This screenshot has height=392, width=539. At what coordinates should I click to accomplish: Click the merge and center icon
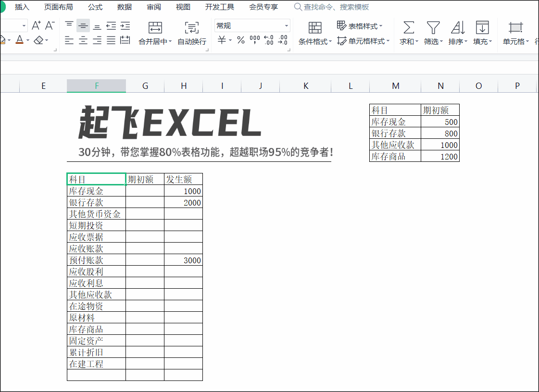coord(155,27)
